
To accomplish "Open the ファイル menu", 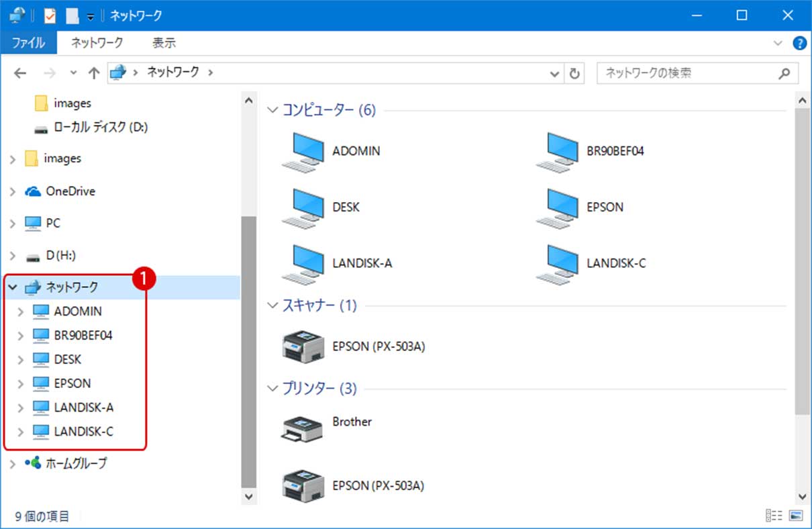I will coord(28,43).
